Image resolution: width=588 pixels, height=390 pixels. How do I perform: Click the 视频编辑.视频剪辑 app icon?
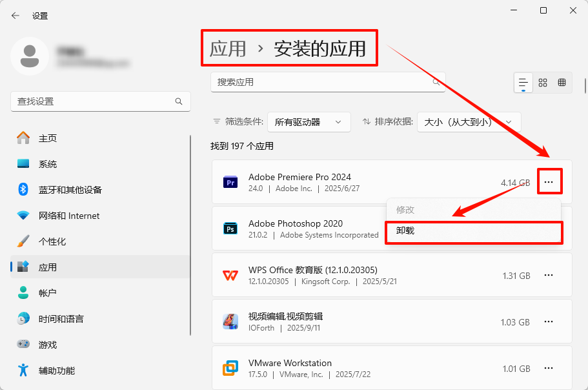click(230, 322)
